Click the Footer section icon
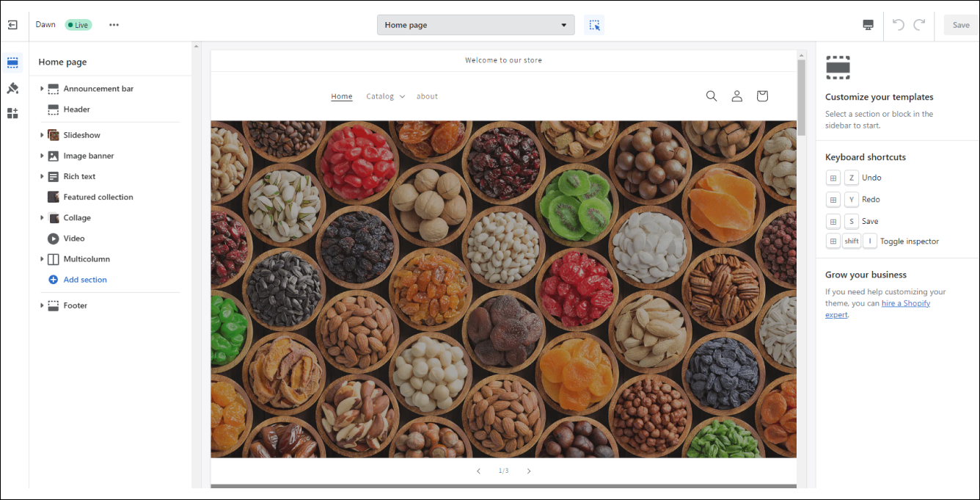The height and width of the screenshot is (500, 980). 53,305
